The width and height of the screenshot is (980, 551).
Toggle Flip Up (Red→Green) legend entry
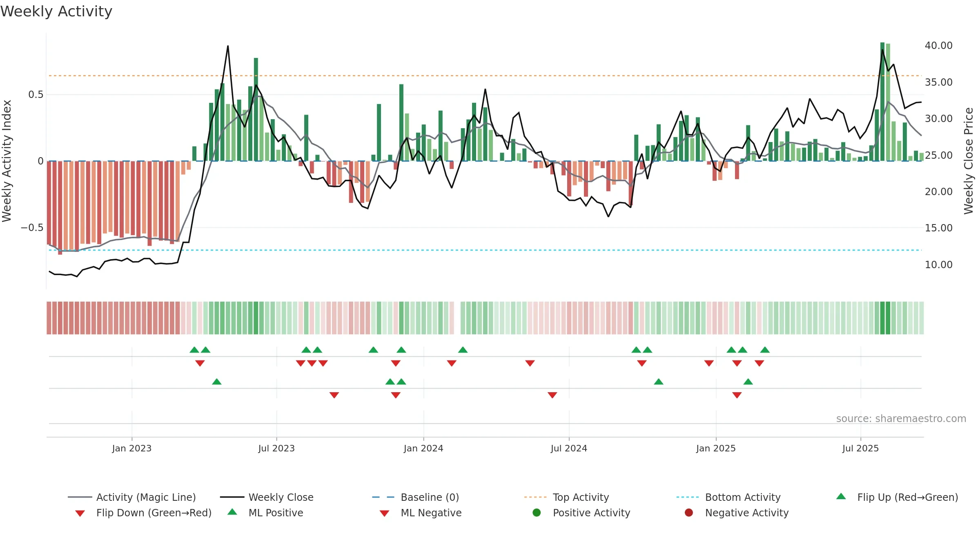[x=897, y=497]
